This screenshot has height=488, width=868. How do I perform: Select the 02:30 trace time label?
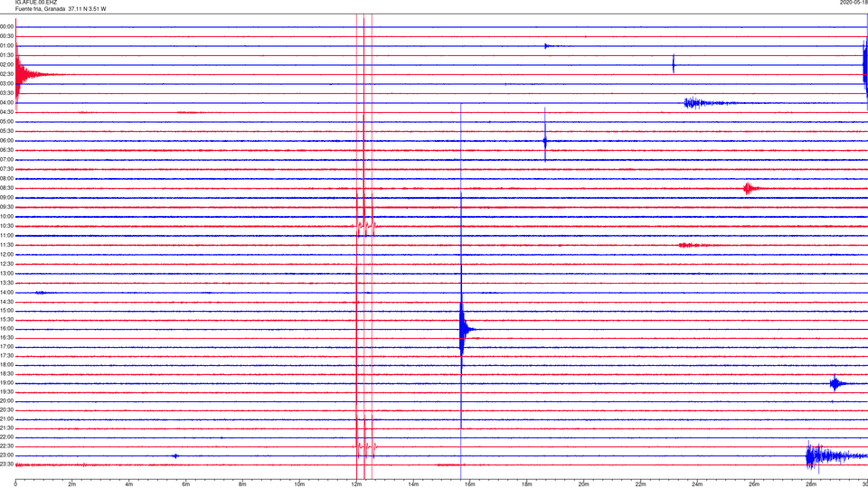point(7,74)
